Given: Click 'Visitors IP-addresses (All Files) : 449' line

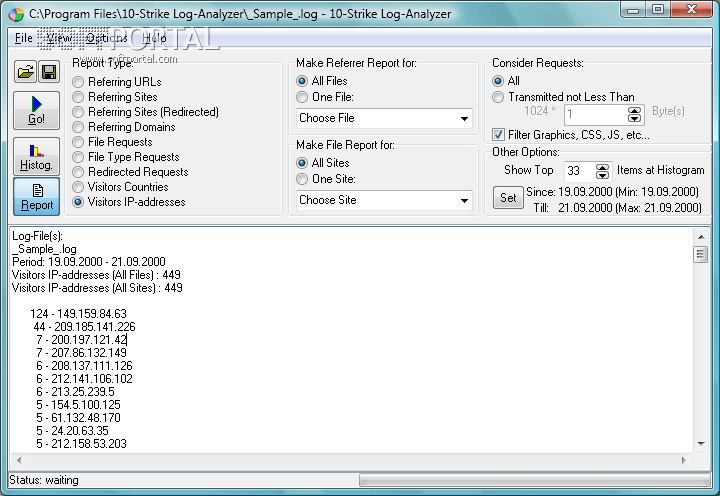Looking at the screenshot, I should (x=96, y=275).
